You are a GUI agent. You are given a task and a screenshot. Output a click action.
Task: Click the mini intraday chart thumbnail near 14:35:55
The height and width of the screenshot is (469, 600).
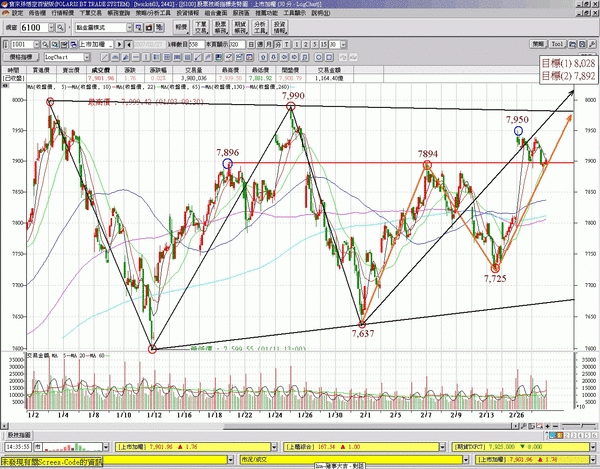73,447
